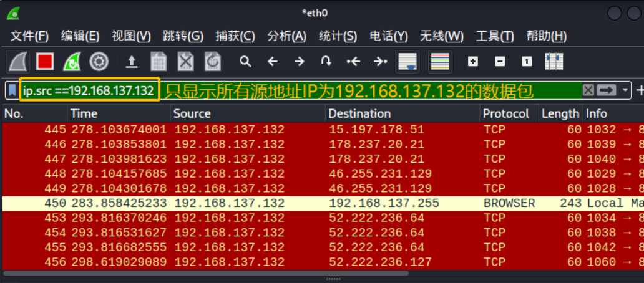Sort by Protocol column header

click(509, 113)
